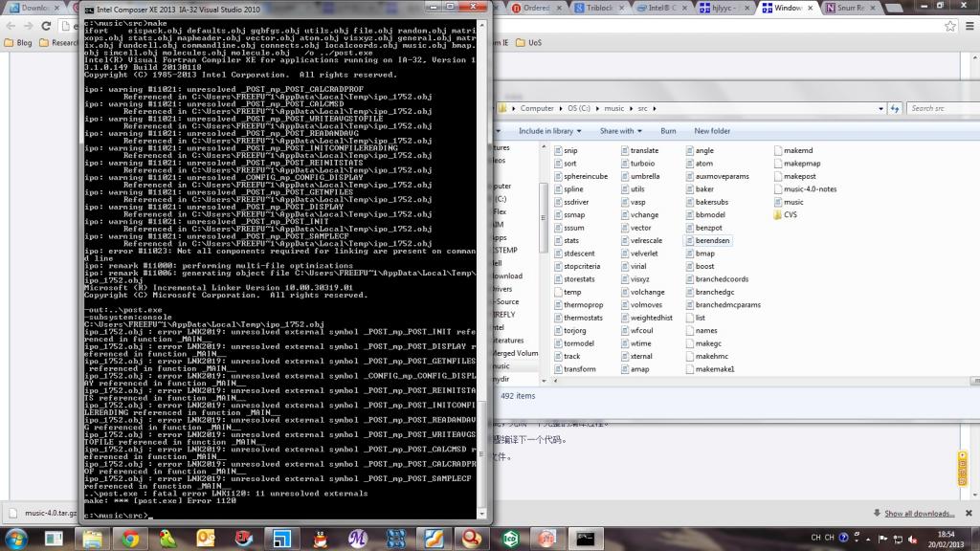The width and height of the screenshot is (980, 551).
Task: Launch Google Chrome from the taskbar
Action: point(130,539)
